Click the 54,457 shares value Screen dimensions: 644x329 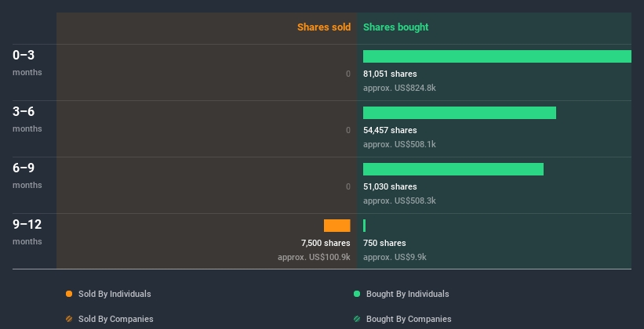pyautogui.click(x=390, y=131)
